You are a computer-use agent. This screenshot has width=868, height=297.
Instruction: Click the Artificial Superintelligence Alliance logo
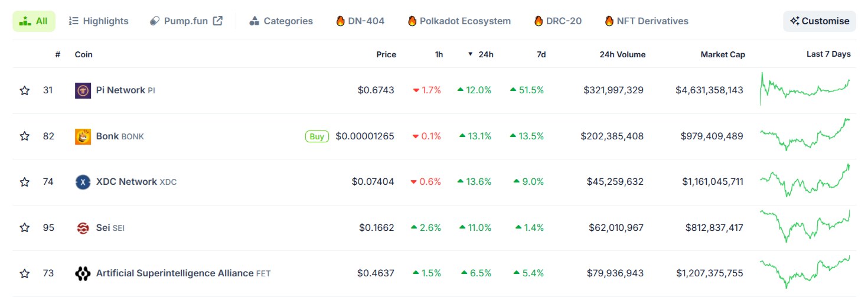(83, 273)
